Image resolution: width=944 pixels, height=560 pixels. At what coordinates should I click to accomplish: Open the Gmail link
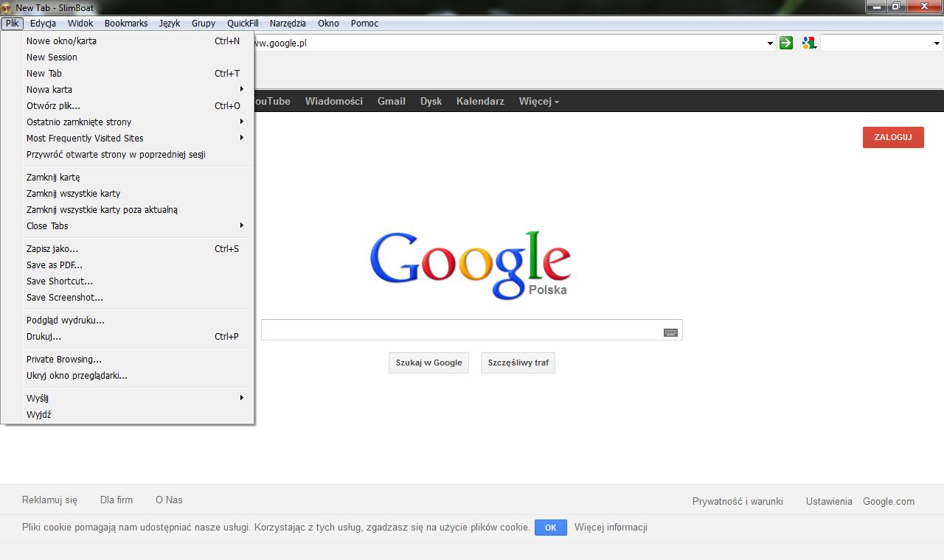pos(392,101)
